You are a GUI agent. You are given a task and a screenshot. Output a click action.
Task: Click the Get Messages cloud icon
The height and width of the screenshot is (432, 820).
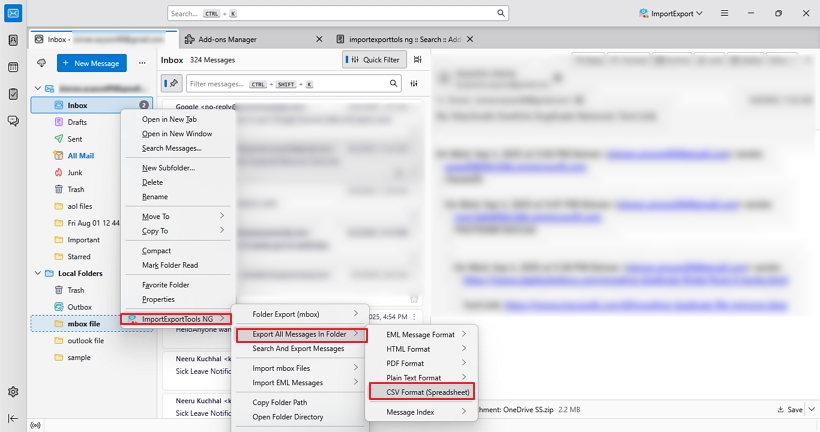[x=41, y=63]
